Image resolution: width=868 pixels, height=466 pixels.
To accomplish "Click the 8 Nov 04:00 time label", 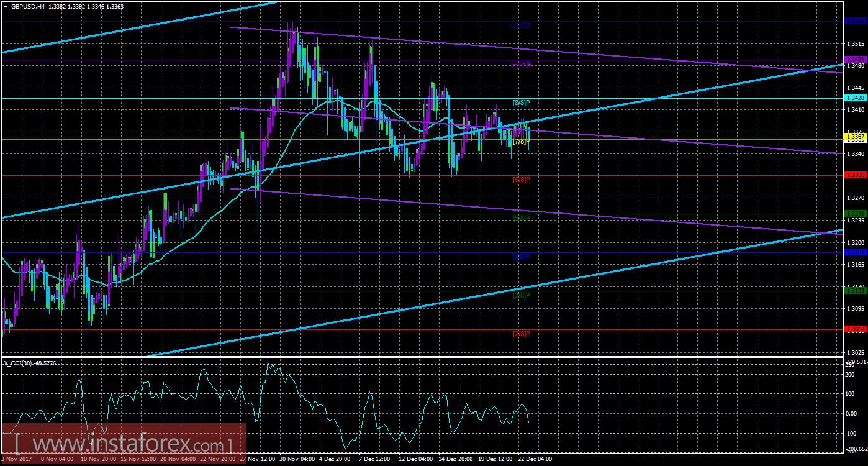I will pyautogui.click(x=58, y=459).
